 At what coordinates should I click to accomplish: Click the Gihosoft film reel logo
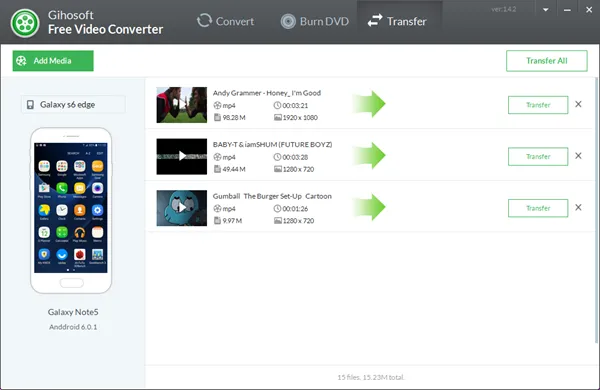(x=25, y=23)
